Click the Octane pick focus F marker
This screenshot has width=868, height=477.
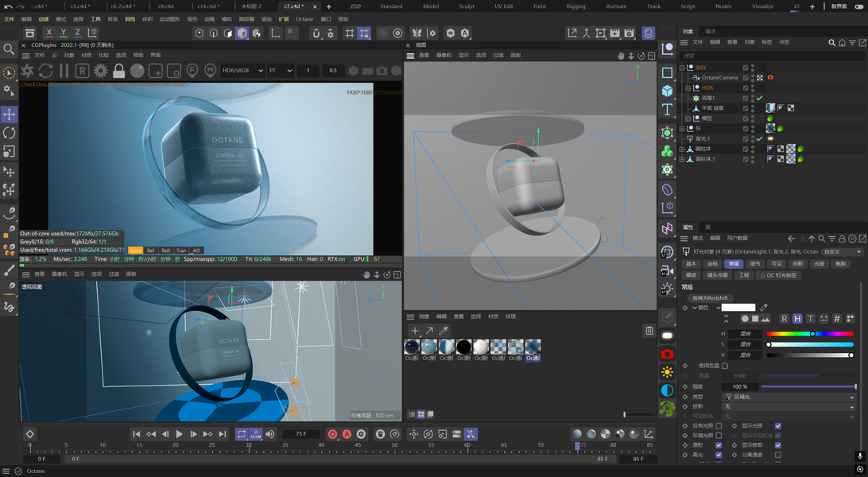(192, 71)
